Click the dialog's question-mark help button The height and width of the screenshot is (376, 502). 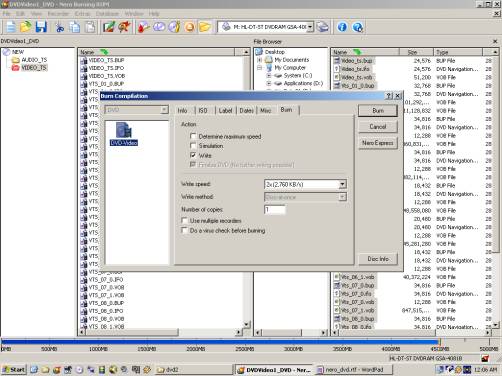[389, 96]
